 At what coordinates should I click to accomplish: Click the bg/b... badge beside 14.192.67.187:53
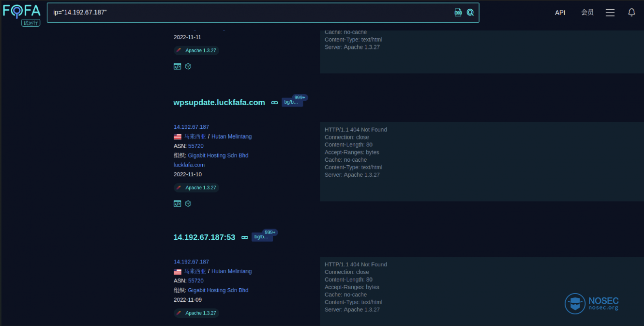point(262,237)
